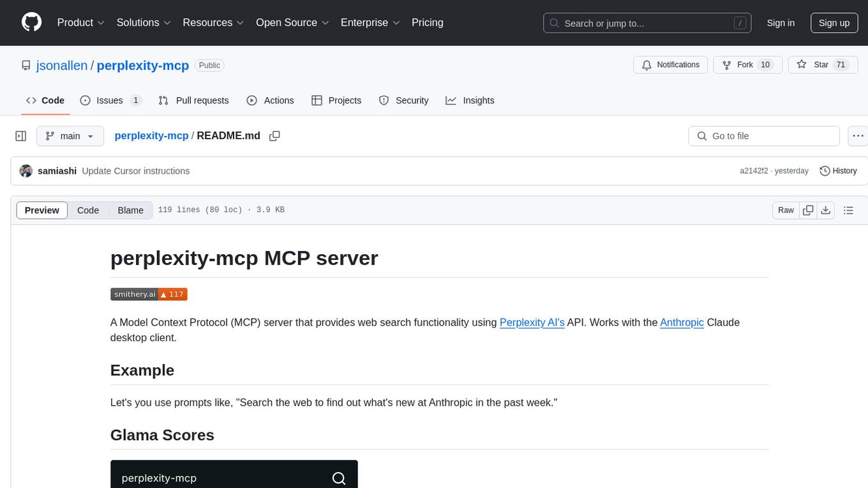Click the search icon in Glama card
The image size is (868, 488).
point(339,478)
